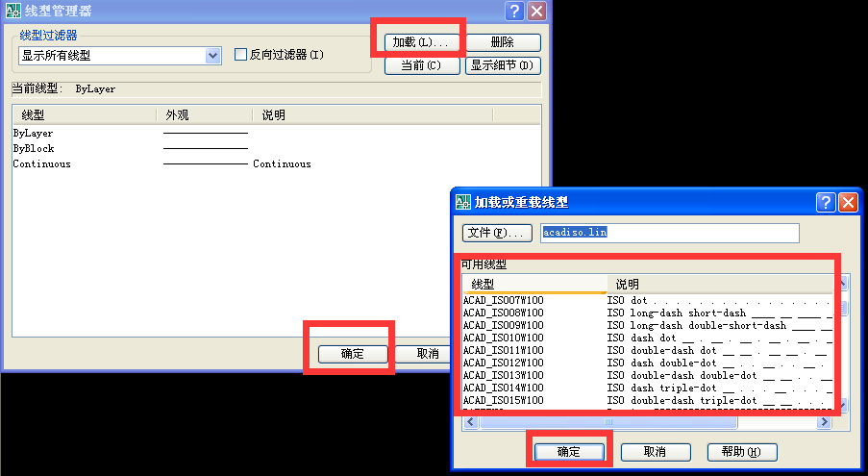Click the 帮助(H) help button
The width and height of the screenshot is (868, 476).
742,452
